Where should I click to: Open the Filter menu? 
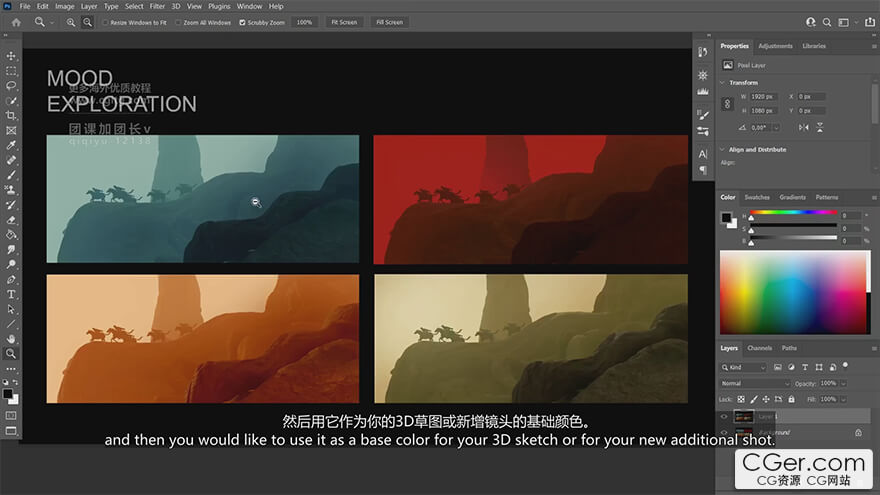pos(157,6)
